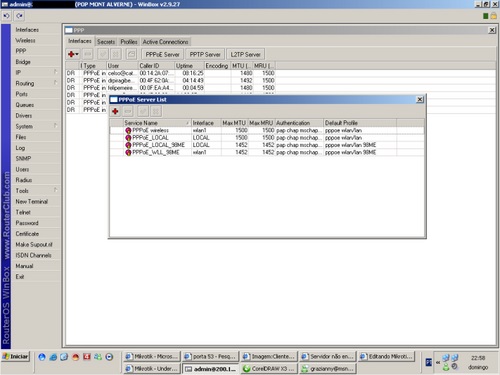Click the padlock icon in WinBox toolbar

point(493,16)
